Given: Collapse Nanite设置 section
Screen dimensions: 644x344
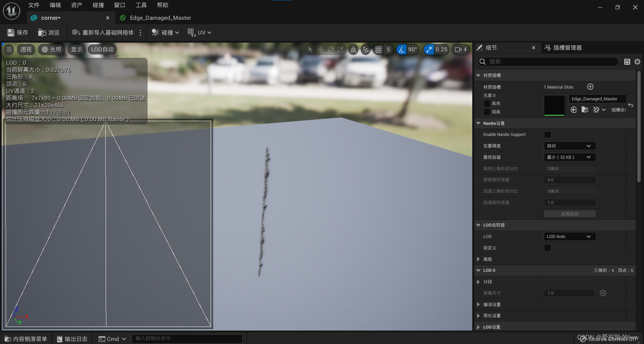Looking at the screenshot, I should pos(478,124).
